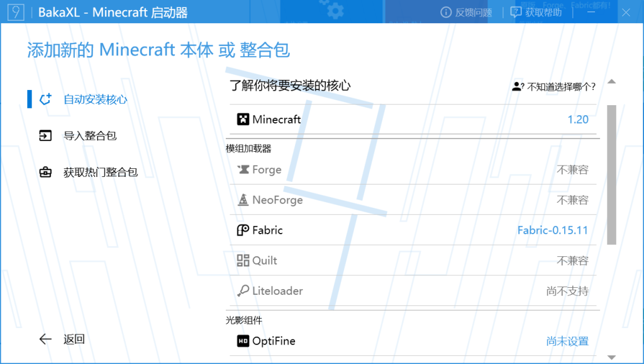Click the NeoForge icon
The width and height of the screenshot is (644, 364).
243,200
